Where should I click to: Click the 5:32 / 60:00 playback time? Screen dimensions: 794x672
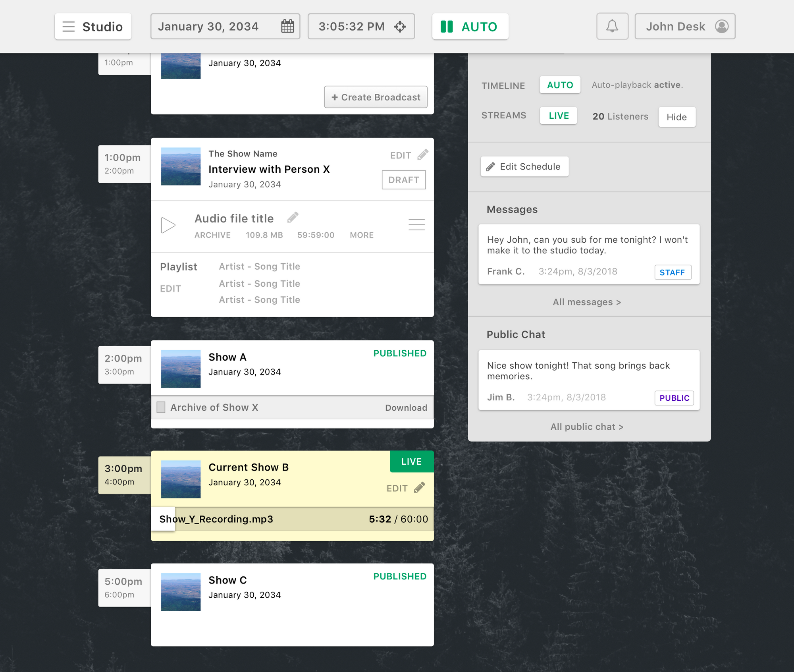(x=398, y=519)
